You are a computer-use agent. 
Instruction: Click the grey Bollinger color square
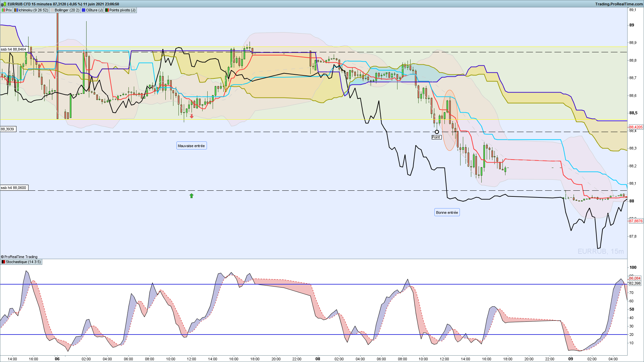point(52,10)
